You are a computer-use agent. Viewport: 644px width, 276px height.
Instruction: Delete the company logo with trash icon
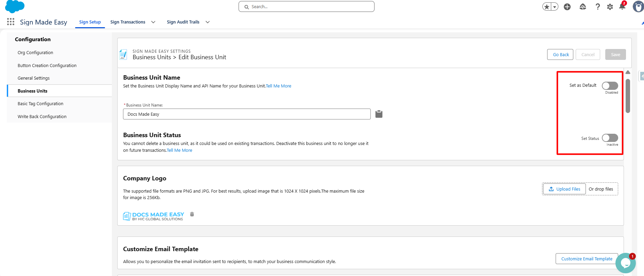(192, 214)
